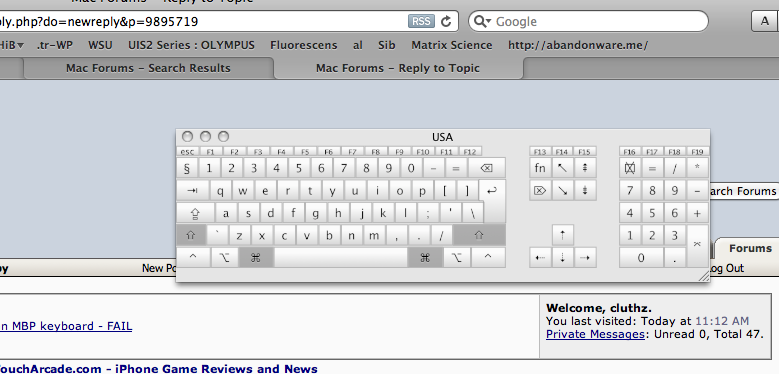Click the delete backspace key icon

tap(486, 168)
